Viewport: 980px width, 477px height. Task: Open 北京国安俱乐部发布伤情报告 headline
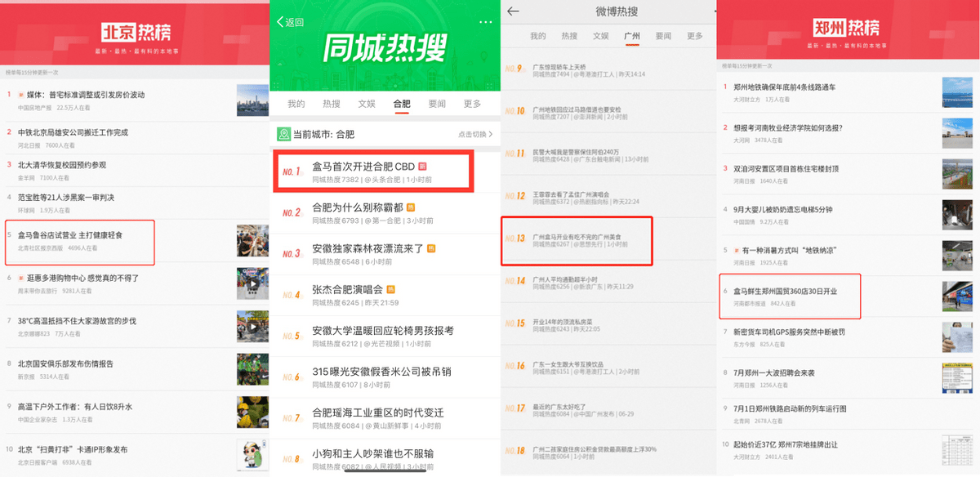tap(65, 364)
